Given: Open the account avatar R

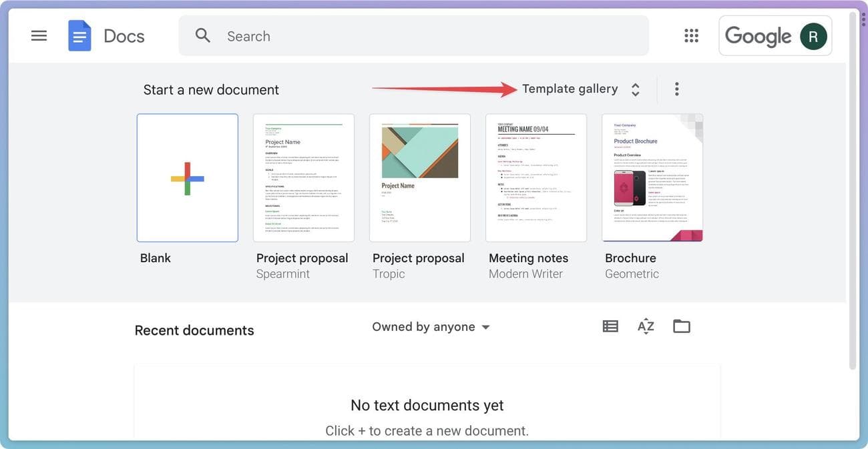Looking at the screenshot, I should [x=813, y=36].
